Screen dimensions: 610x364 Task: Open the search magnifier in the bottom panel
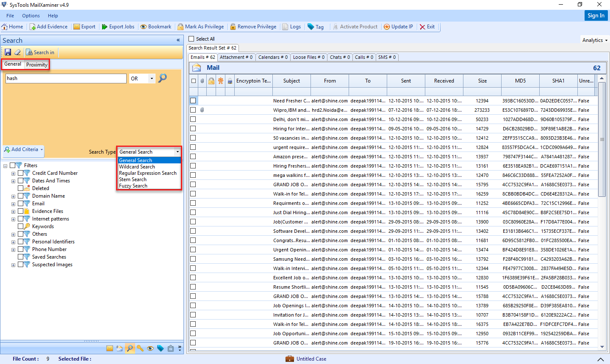(x=130, y=348)
